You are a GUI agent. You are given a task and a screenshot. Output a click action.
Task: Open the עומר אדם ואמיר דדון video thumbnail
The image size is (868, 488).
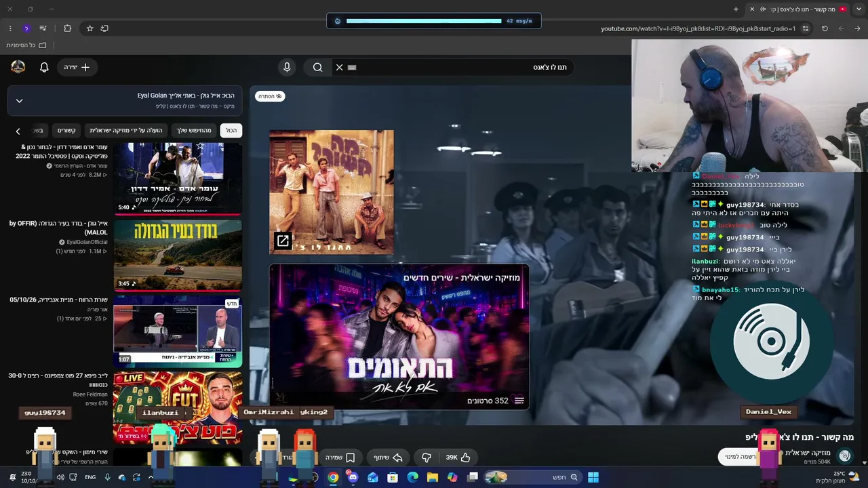tap(178, 178)
